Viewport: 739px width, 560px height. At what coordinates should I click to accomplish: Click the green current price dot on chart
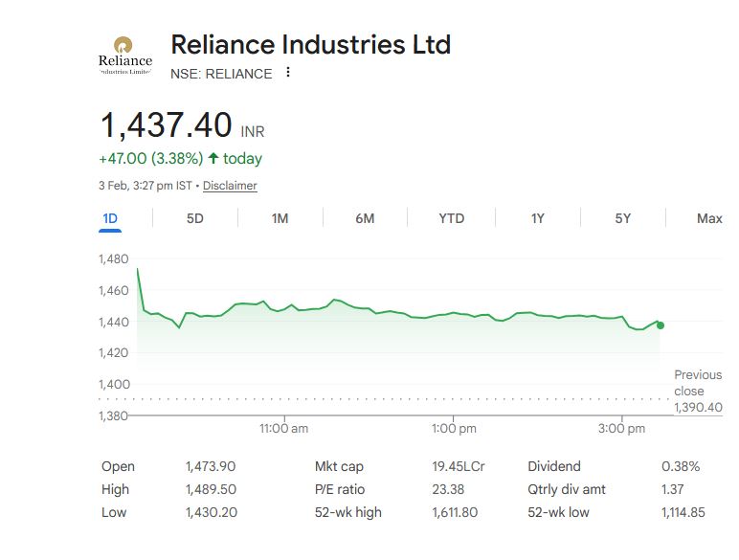661,325
